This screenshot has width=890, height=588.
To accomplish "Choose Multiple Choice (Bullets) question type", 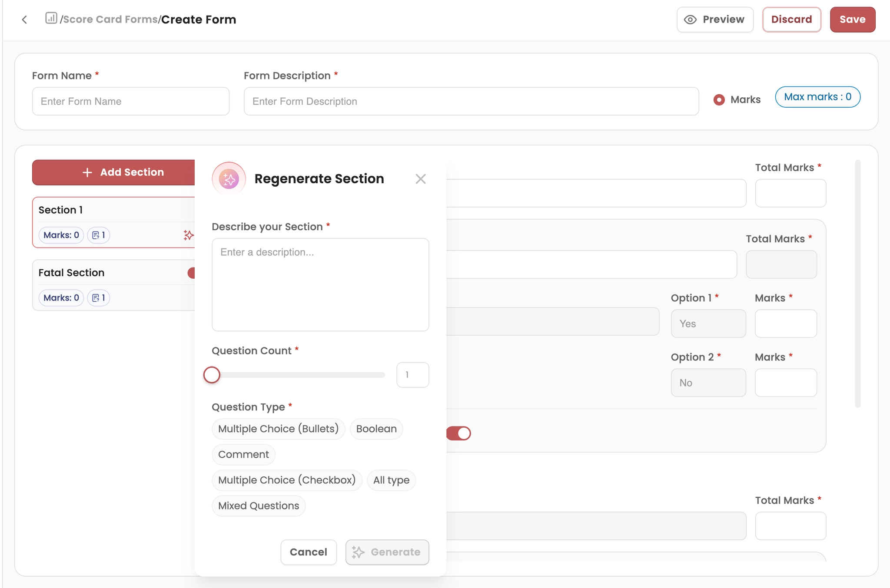I will pos(278,429).
